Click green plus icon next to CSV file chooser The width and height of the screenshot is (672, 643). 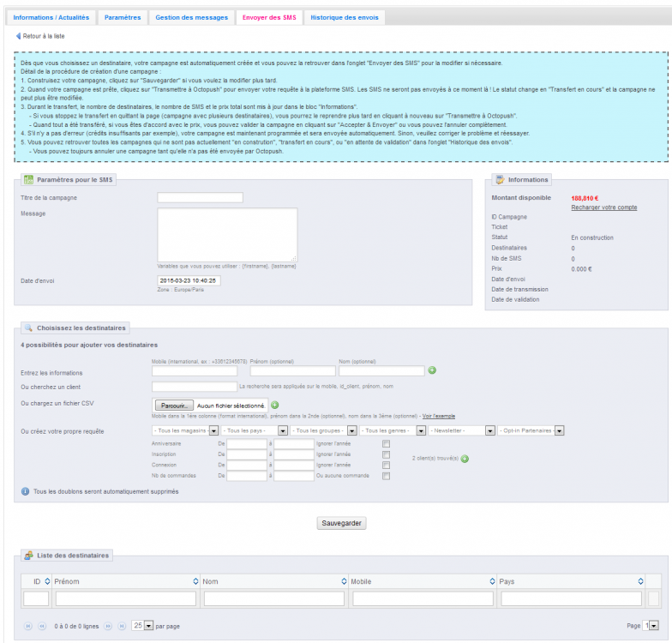click(x=275, y=405)
